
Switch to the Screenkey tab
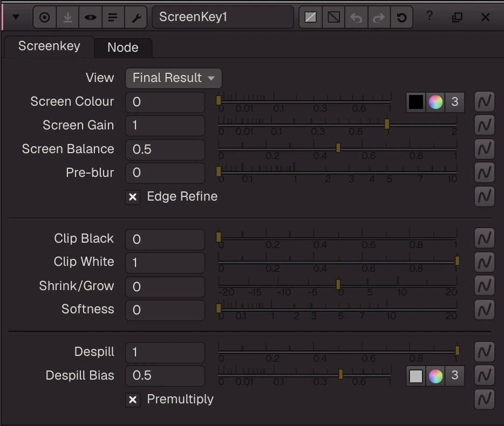49,46
